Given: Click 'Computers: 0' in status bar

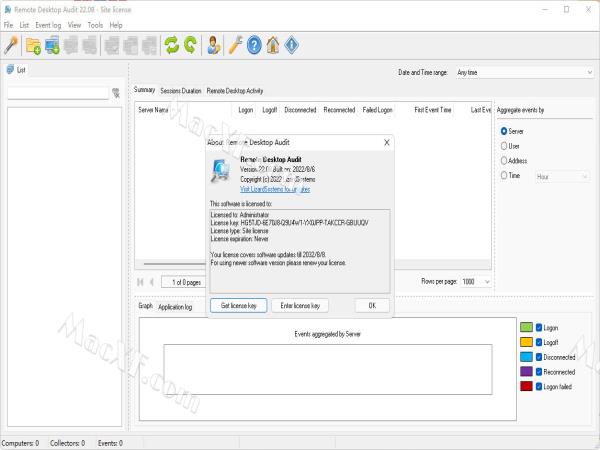Looking at the screenshot, I should pos(20,443).
